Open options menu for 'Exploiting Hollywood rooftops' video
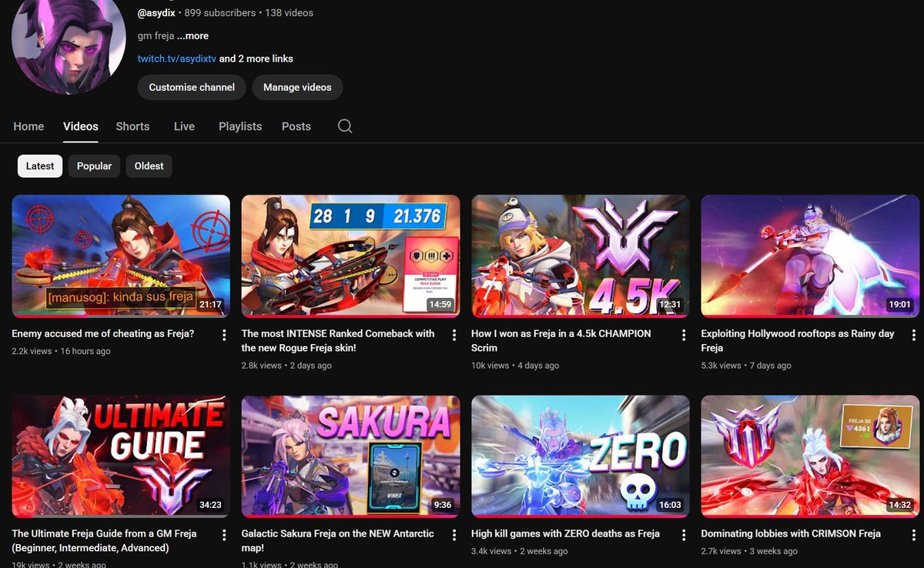This screenshot has height=568, width=924. click(914, 335)
